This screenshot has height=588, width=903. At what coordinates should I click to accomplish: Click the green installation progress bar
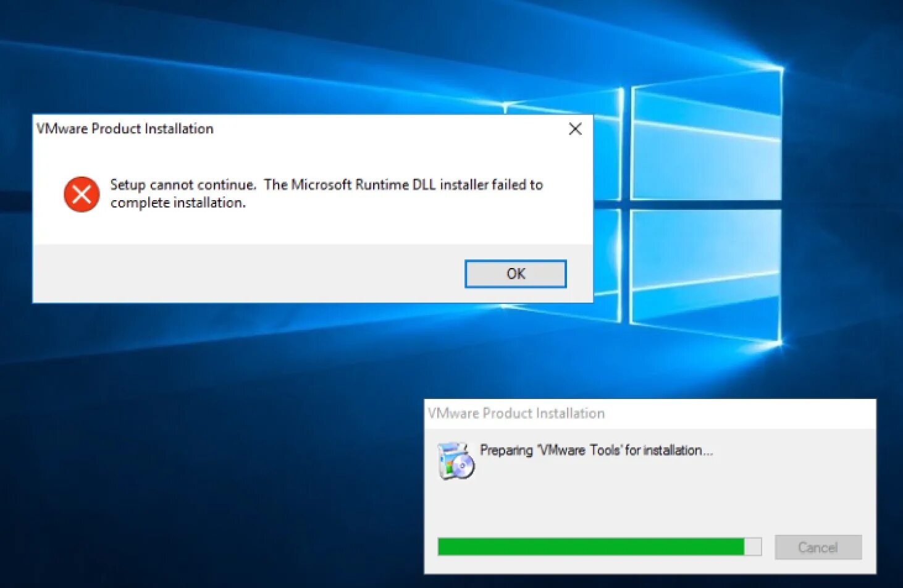pyautogui.click(x=599, y=547)
